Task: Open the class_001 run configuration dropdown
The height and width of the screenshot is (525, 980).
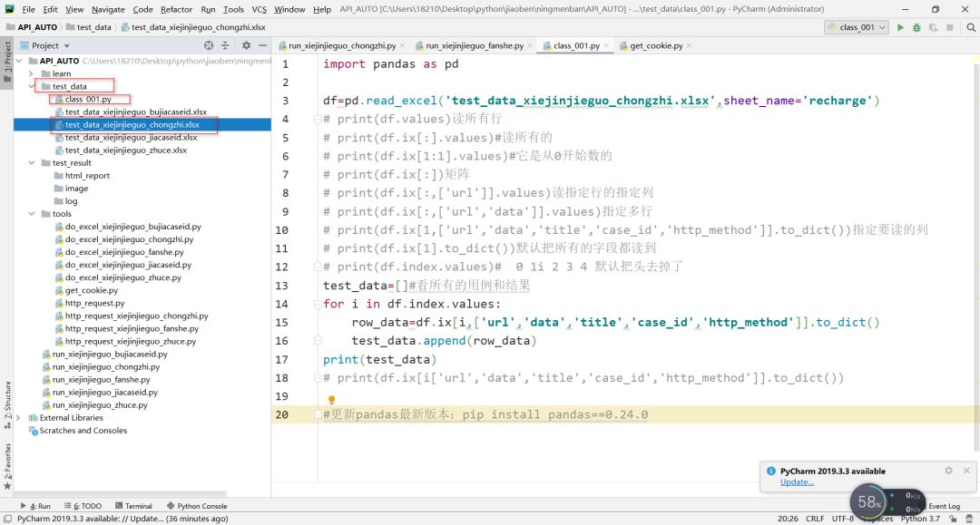Action: click(857, 27)
